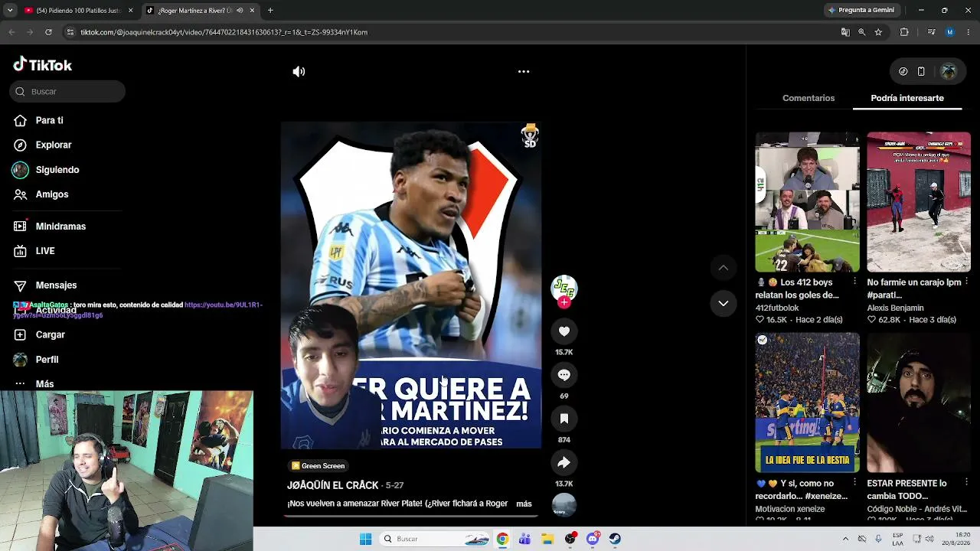The height and width of the screenshot is (551, 980).
Task: Click the TikTok Buscar search field
Action: (67, 91)
